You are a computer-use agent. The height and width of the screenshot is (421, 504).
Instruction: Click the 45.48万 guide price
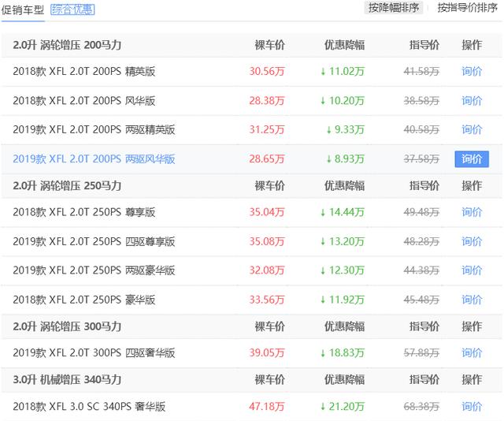tap(421, 300)
